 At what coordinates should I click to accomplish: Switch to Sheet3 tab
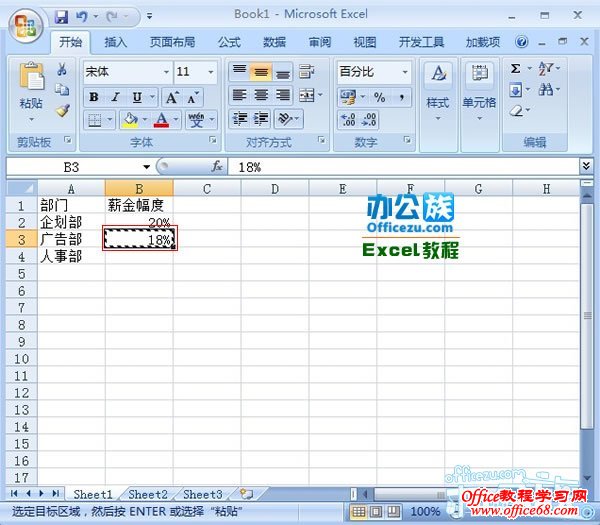(x=202, y=494)
